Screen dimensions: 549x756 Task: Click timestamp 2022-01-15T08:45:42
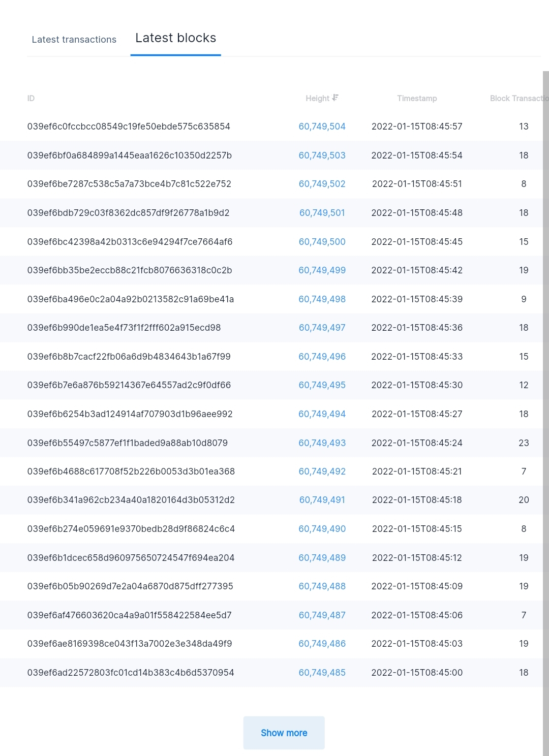(417, 270)
